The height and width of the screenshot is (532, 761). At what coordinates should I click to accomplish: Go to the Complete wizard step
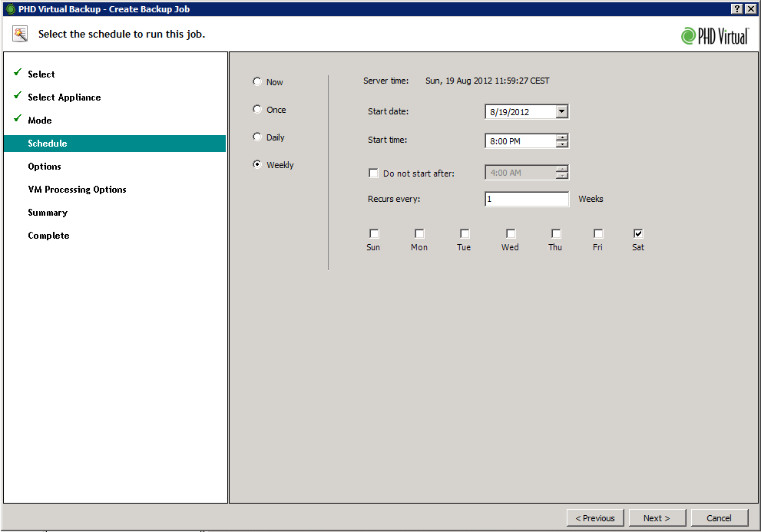[48, 236]
